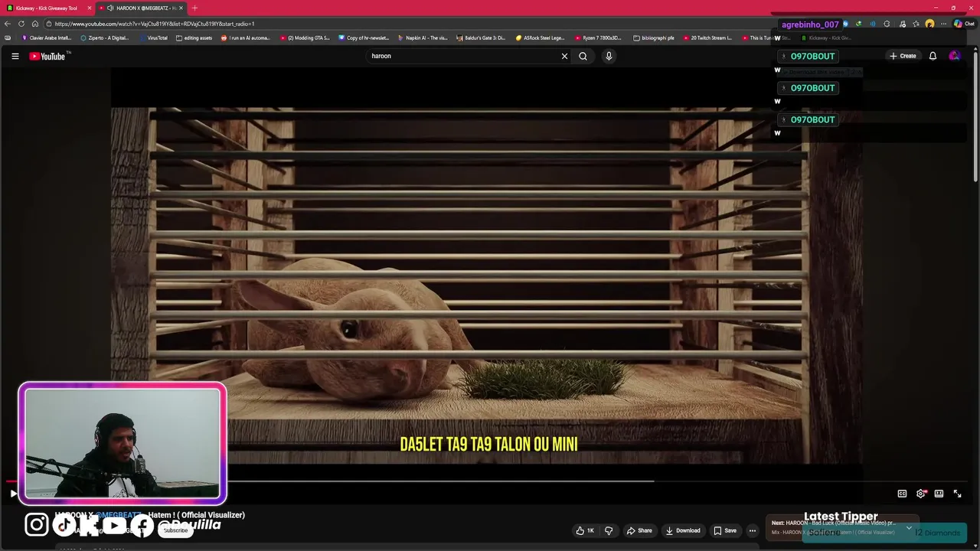The image size is (980, 551).
Task: Toggle closed captions on the player
Action: click(x=902, y=494)
